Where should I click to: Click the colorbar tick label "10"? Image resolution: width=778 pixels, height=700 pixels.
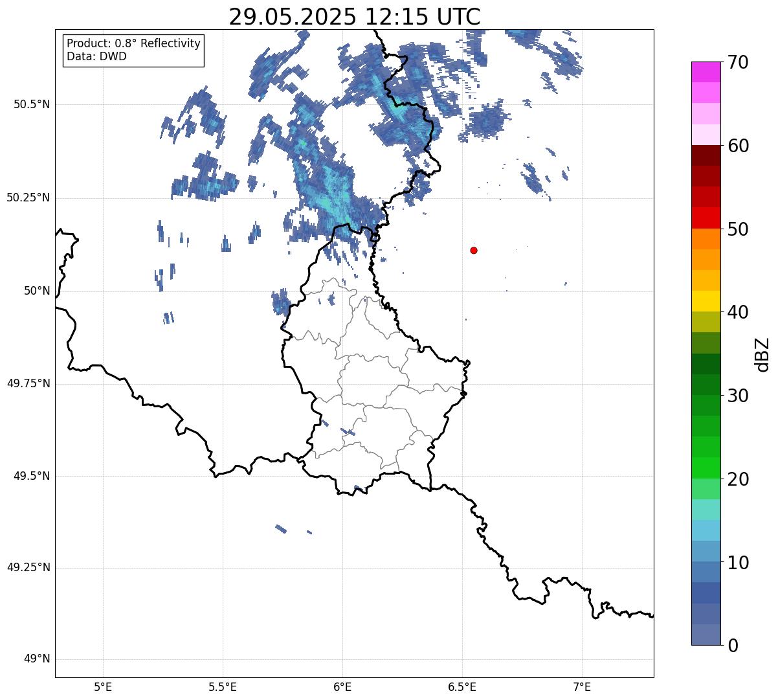click(738, 563)
